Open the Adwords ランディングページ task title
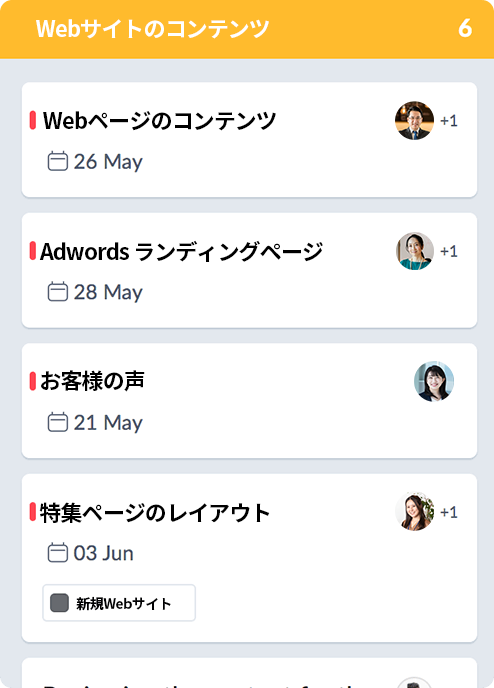Screen dimensions: 494x688 tap(182, 251)
